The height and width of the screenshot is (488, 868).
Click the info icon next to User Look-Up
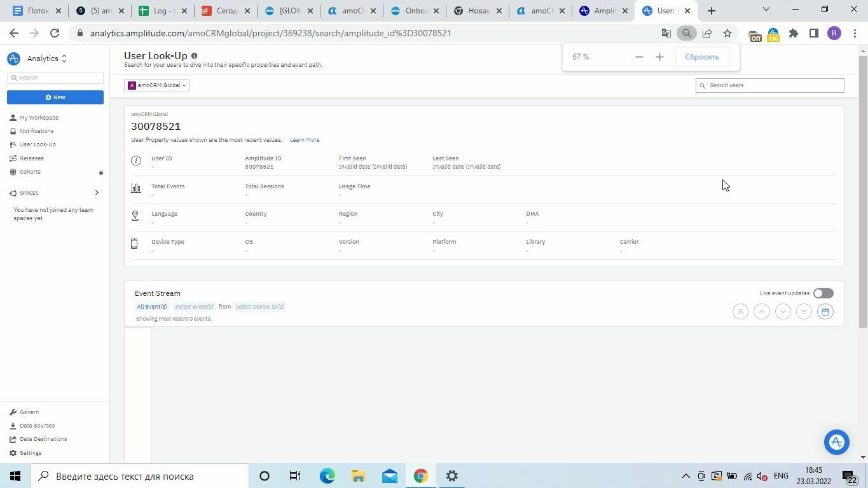point(194,56)
